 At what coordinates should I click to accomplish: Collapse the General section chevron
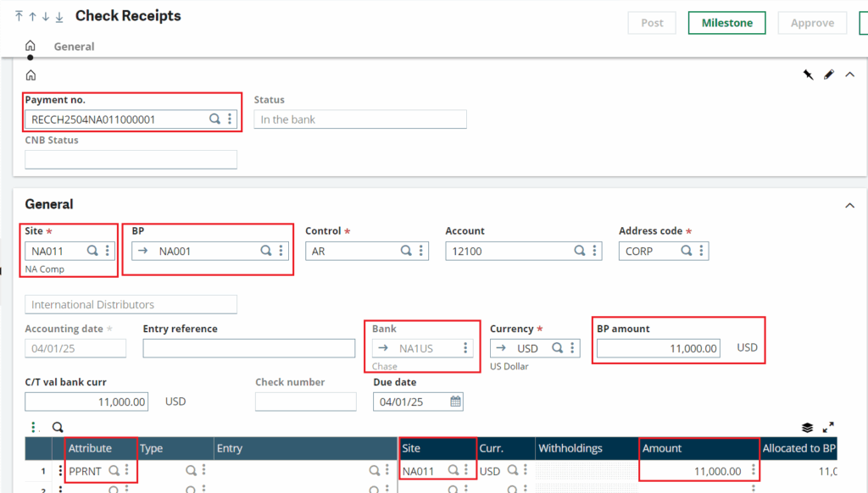point(849,206)
